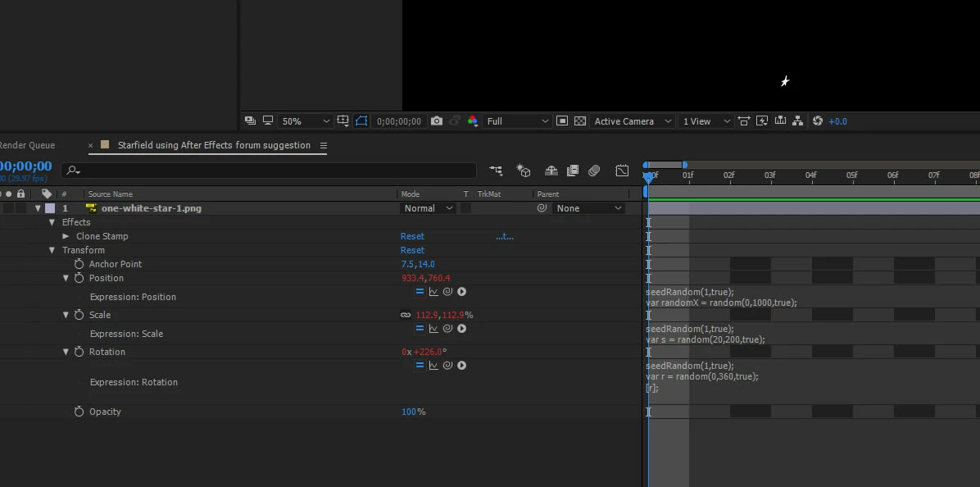Enable motion blur switch icon
Screen dimensions: 980x487
pos(594,170)
